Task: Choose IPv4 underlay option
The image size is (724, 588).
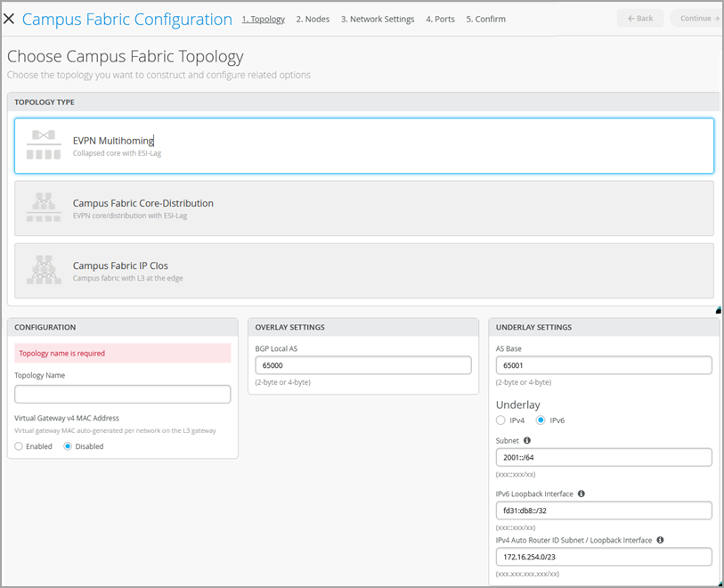Action: [500, 421]
